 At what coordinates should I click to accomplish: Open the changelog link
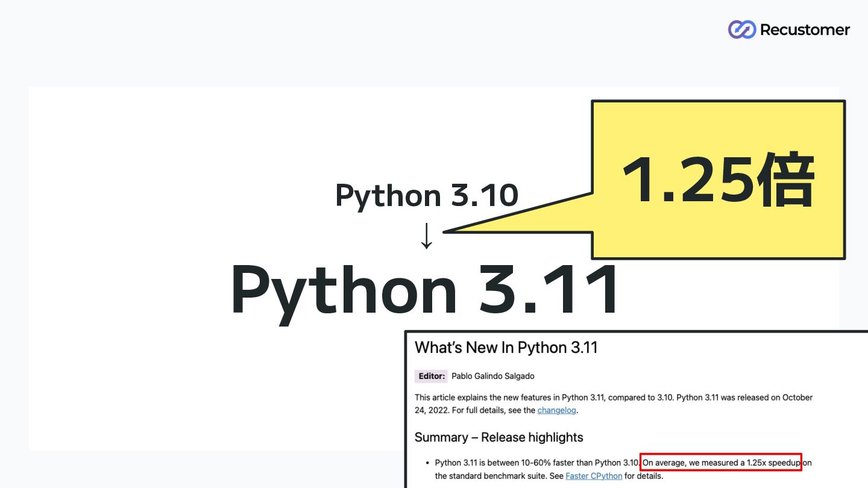point(557,410)
